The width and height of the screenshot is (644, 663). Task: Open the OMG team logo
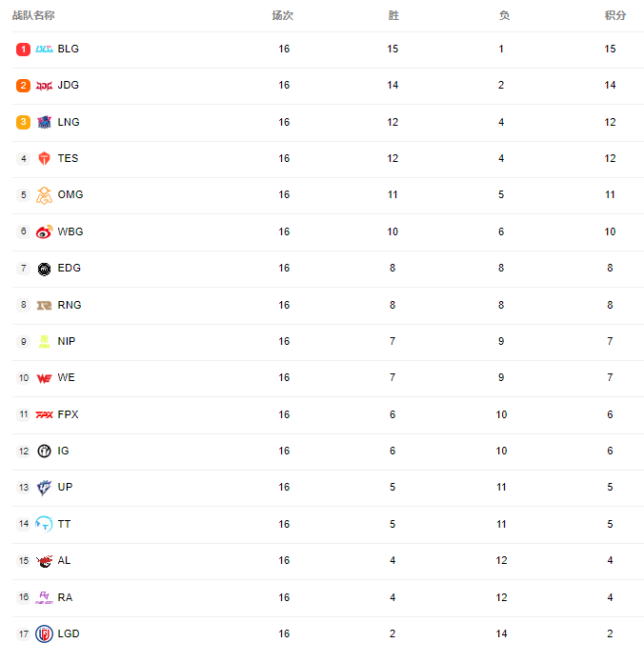click(44, 195)
